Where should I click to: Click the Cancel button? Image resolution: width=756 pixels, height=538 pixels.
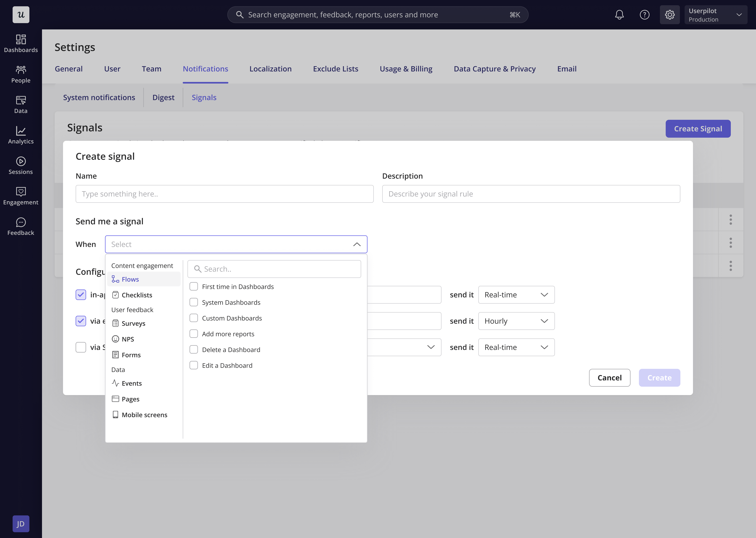[x=609, y=378]
